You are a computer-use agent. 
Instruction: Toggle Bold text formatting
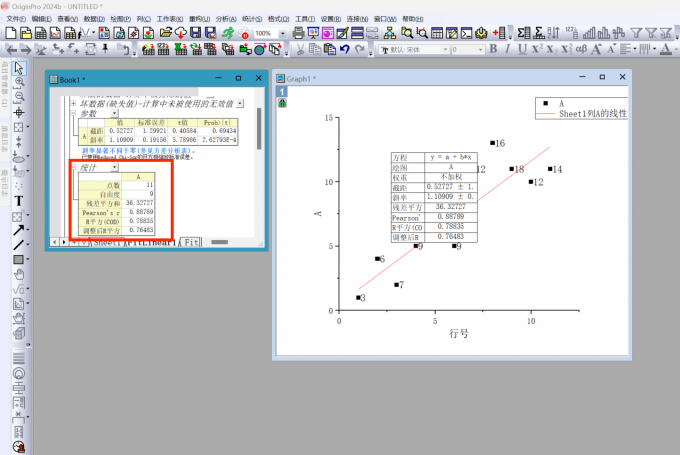pyautogui.click(x=493, y=49)
